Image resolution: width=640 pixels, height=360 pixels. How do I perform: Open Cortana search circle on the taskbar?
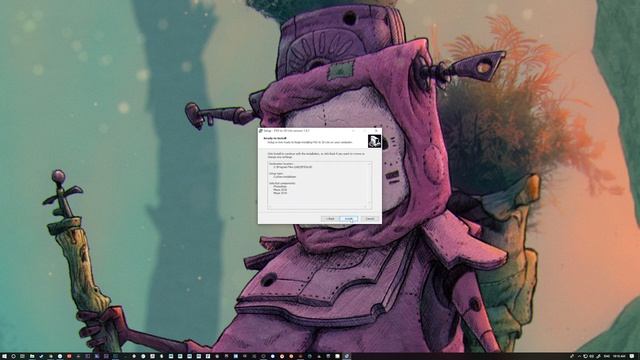[13, 356]
